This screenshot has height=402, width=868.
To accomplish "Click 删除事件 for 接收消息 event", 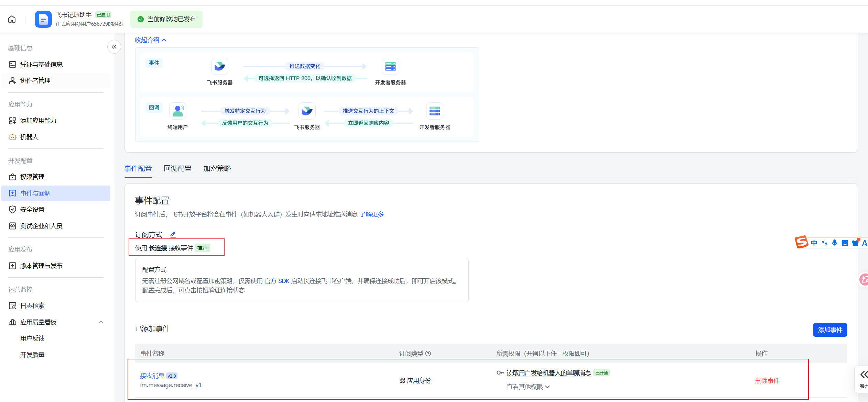I will tap(767, 381).
